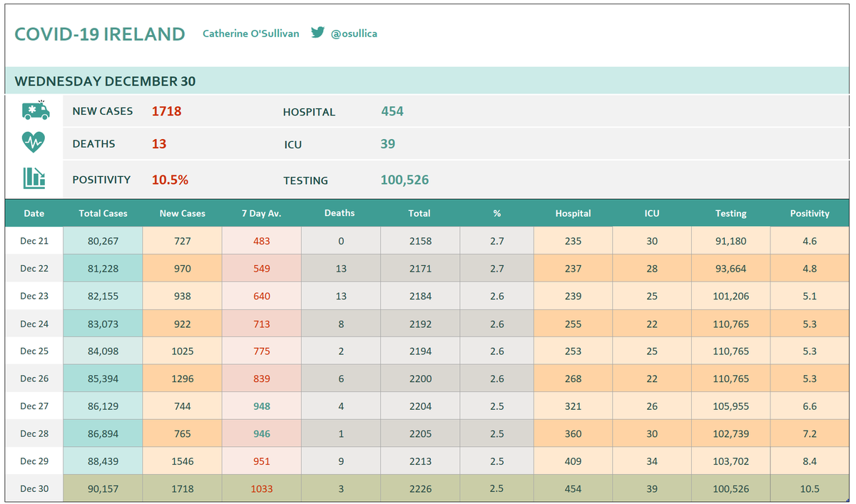
Task: Click new cases cell 727
Action: click(x=182, y=241)
